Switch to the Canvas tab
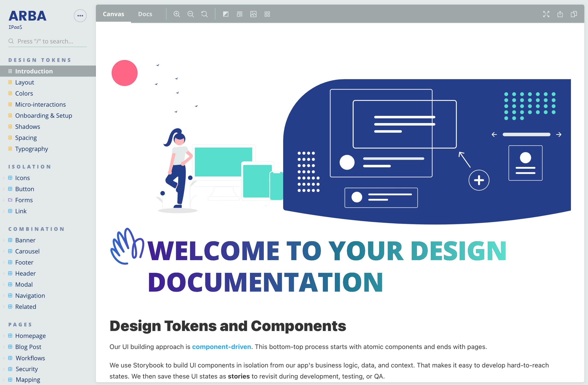588x385 pixels. pos(113,14)
